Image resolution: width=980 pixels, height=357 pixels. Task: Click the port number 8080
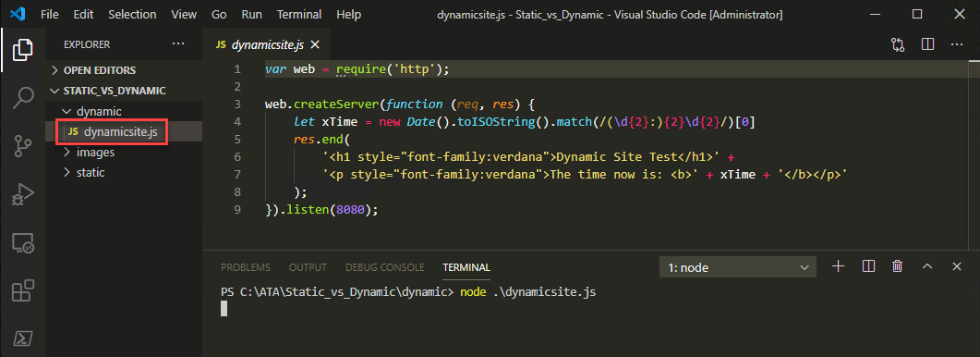(x=350, y=209)
